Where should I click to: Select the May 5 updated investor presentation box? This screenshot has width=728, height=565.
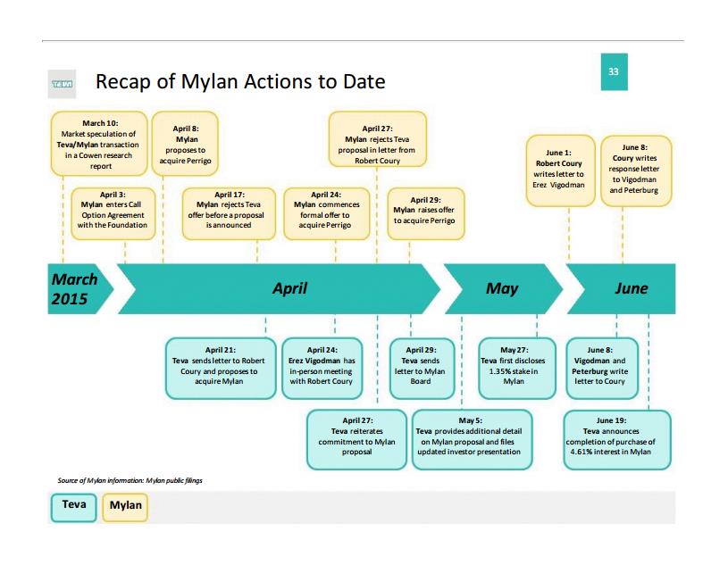coord(471,439)
